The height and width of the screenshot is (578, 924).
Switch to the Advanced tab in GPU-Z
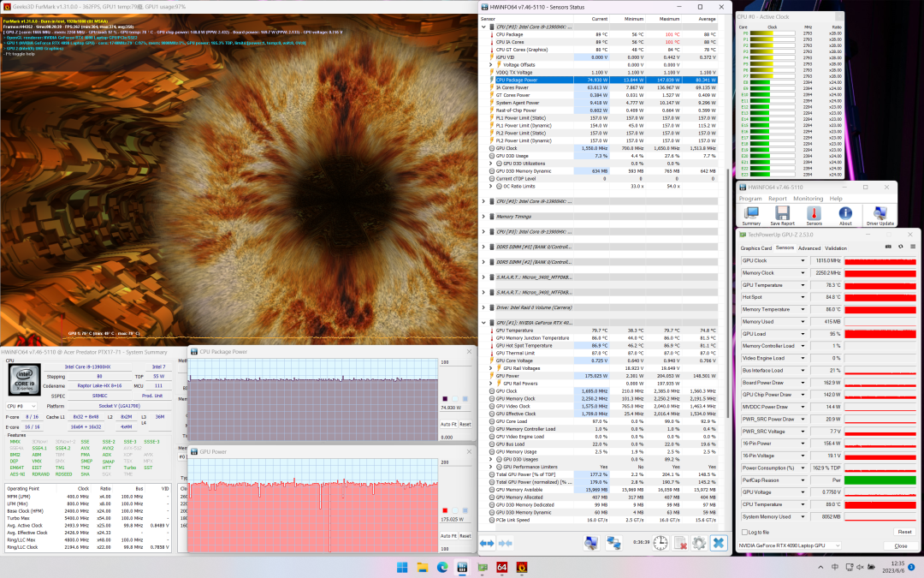coord(809,248)
